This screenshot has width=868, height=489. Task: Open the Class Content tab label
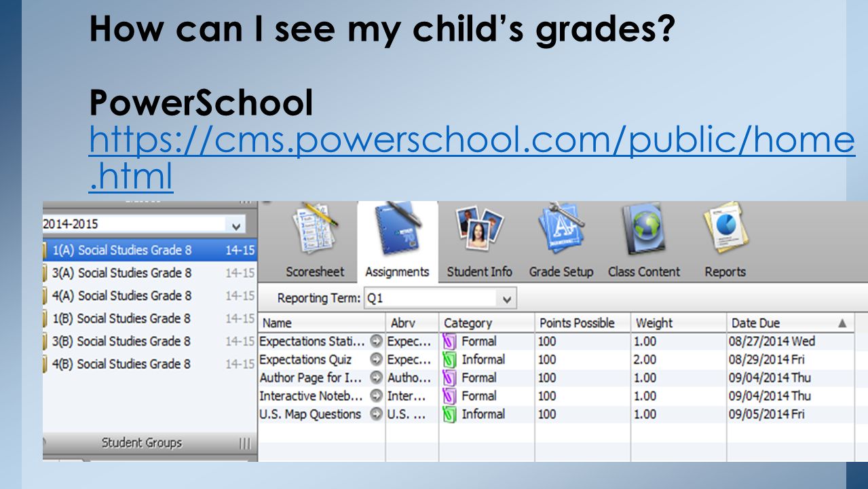[644, 272]
